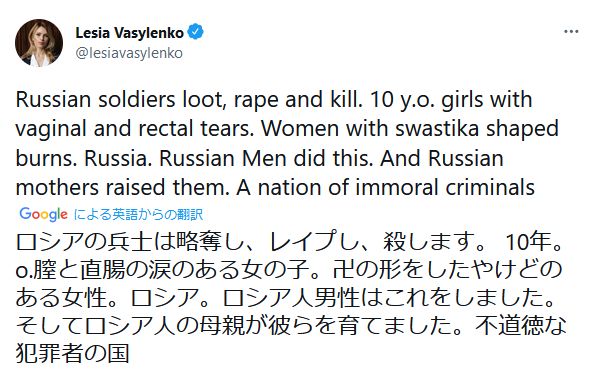
Task: Click the phrase "A nation of immoral criminals"
Action: tap(386, 187)
